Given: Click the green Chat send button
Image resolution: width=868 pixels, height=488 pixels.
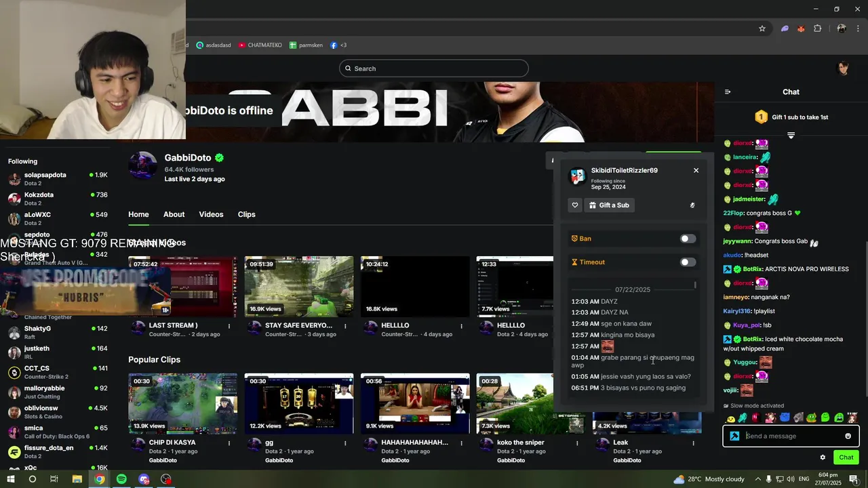Looking at the screenshot, I should 846,457.
